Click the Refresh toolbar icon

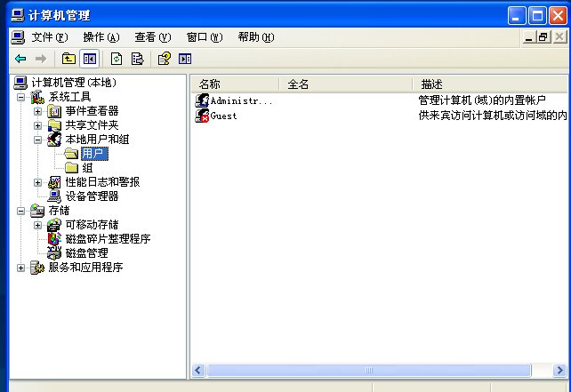coord(117,59)
